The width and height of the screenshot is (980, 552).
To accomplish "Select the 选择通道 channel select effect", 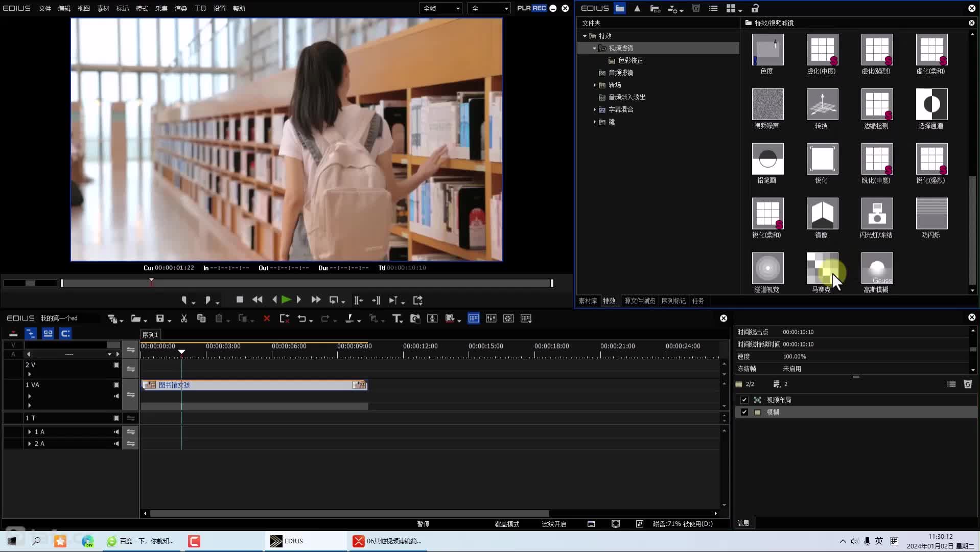I will tap(931, 104).
